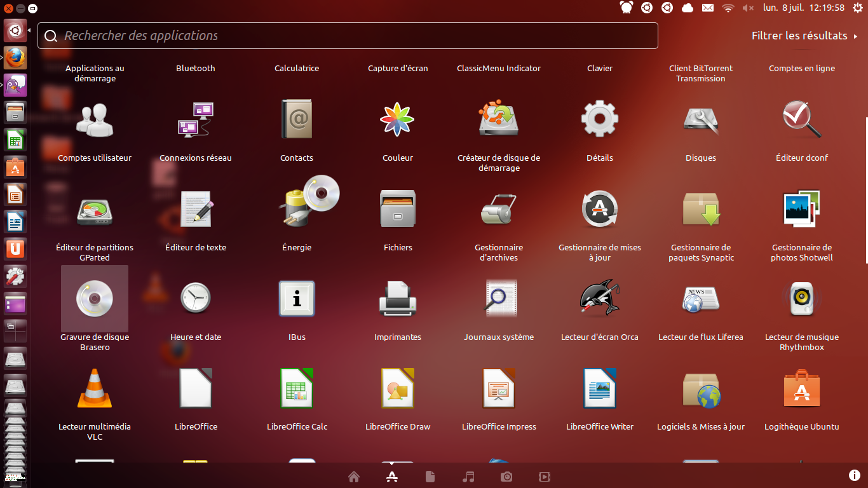This screenshot has width=868, height=488.
Task: Open the Wi-Fi network indicator
Action: [x=728, y=8]
